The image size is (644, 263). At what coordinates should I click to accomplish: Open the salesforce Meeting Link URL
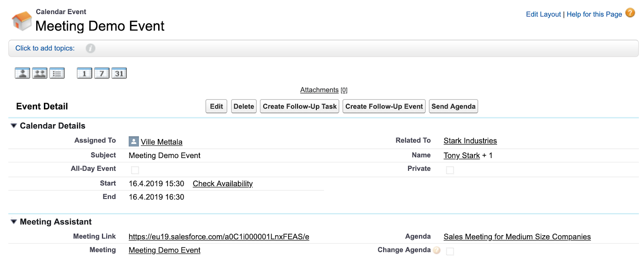tap(219, 237)
